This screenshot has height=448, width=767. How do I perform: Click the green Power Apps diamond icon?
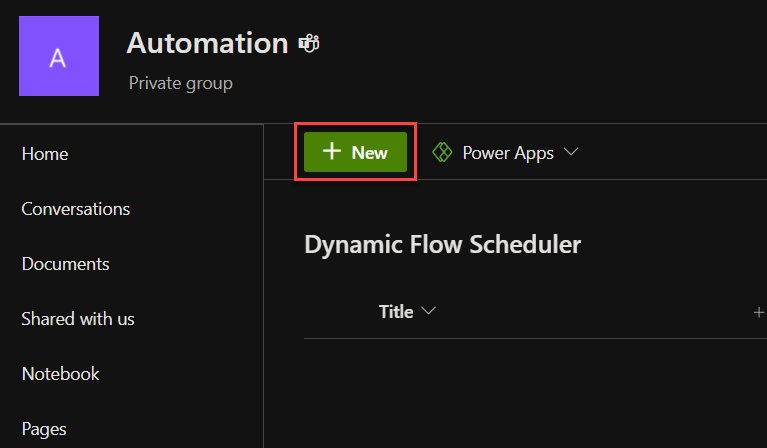coord(442,152)
